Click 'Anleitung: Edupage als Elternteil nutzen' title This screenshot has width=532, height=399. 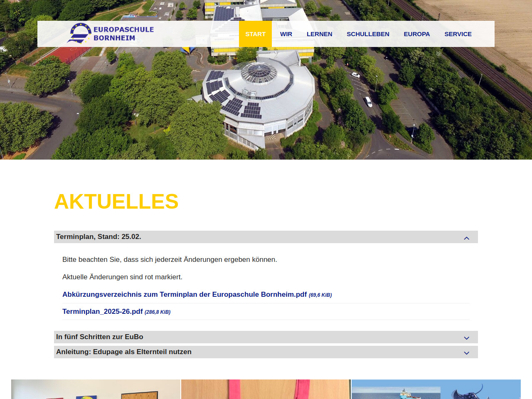click(x=124, y=352)
